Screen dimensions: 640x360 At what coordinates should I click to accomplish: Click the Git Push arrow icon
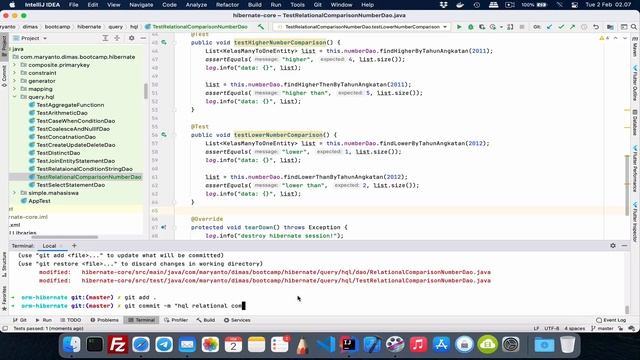click(x=572, y=27)
